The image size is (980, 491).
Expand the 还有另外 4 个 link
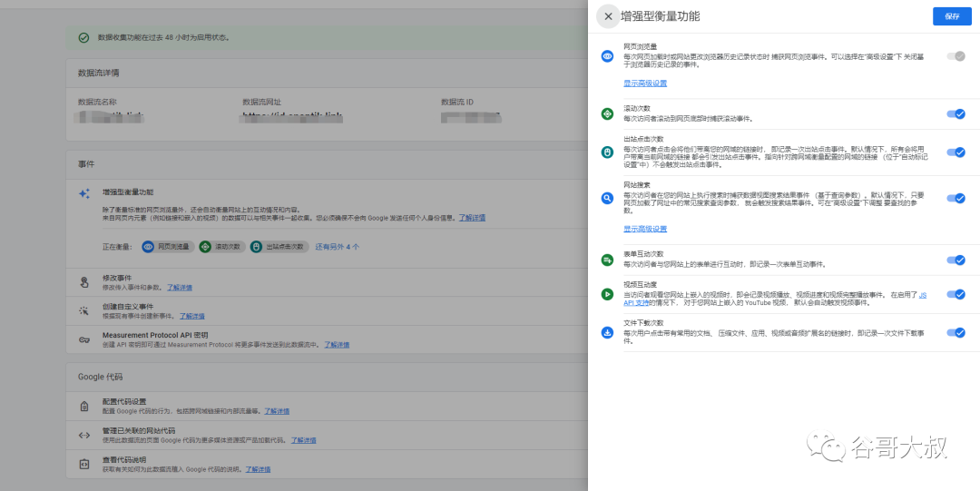[337, 247]
